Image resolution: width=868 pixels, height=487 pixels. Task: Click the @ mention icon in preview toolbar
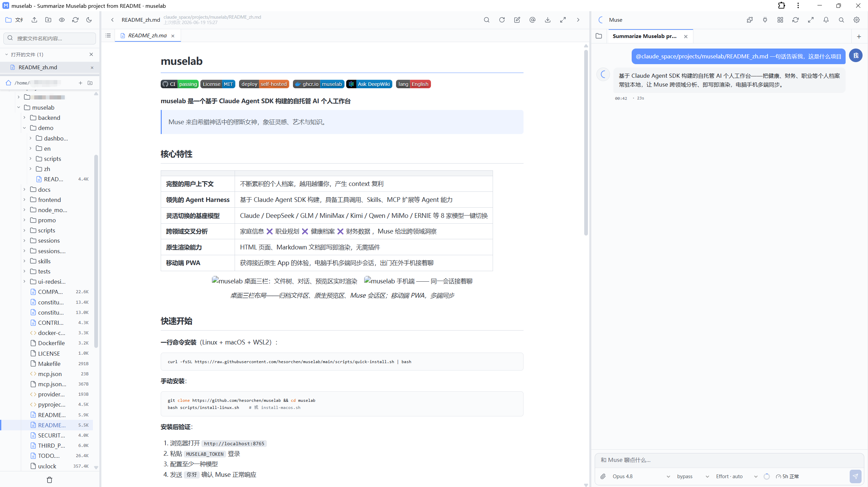pyautogui.click(x=532, y=20)
